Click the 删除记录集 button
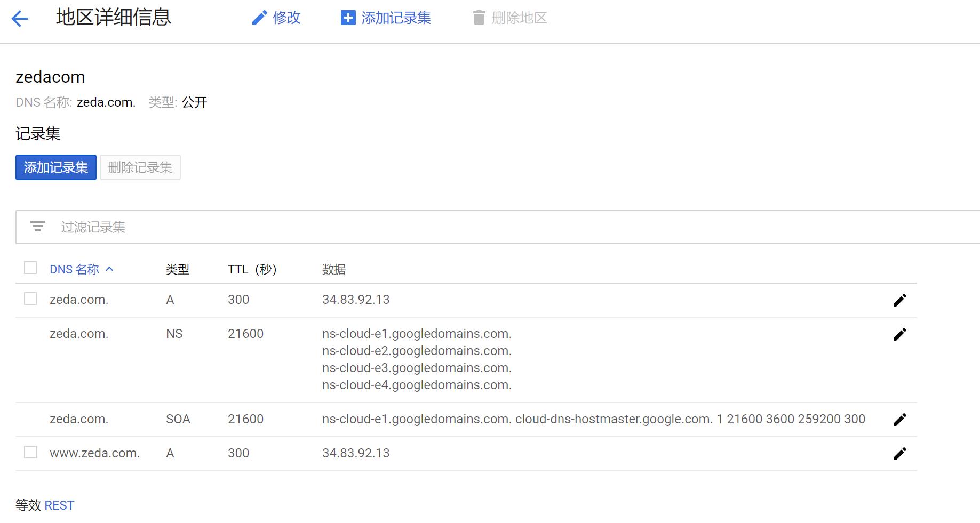Viewport: 980px width, 523px height. [140, 167]
